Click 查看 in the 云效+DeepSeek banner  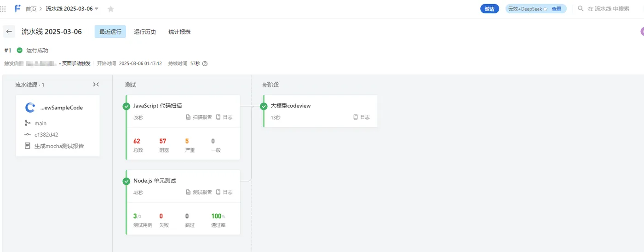click(x=556, y=9)
